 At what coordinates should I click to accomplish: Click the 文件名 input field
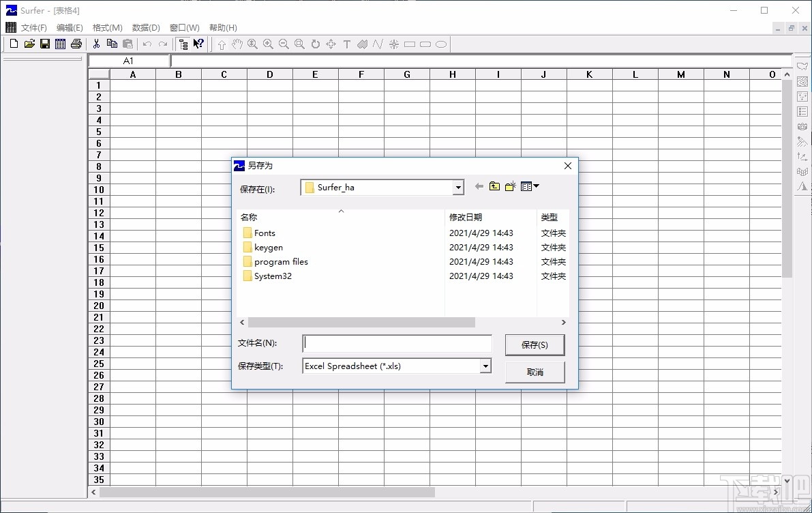point(397,344)
